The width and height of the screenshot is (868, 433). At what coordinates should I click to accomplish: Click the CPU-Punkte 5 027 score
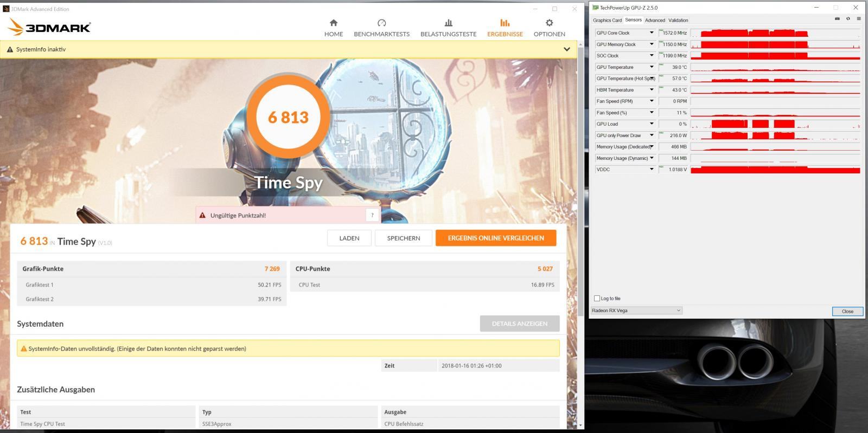coord(545,269)
